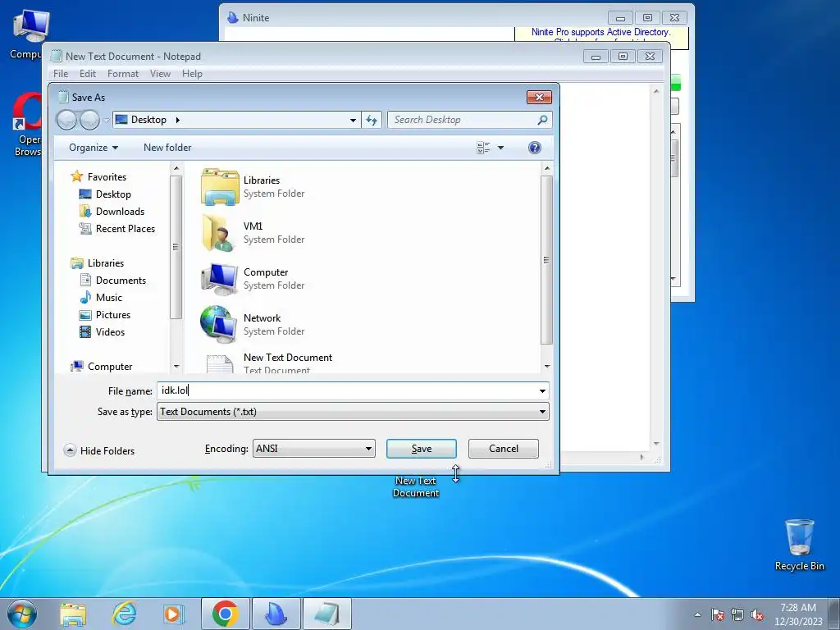Click the muted volume tray icon
840x630 pixels.
757,614
